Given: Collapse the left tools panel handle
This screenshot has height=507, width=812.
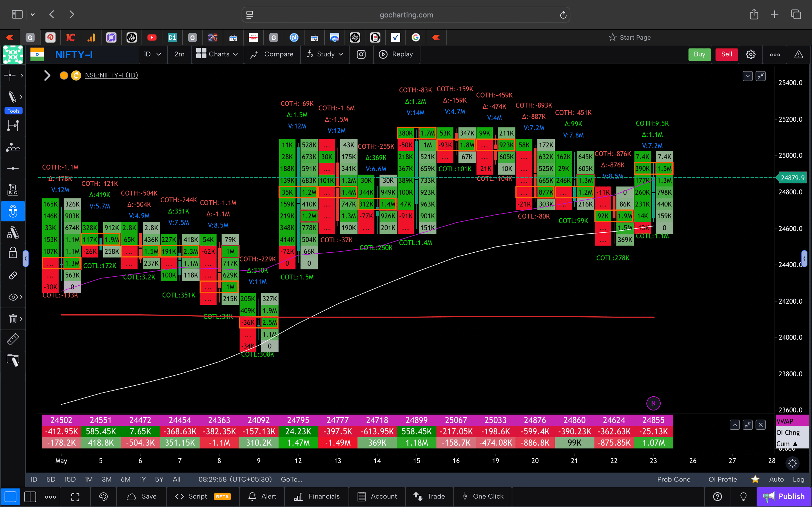Looking at the screenshot, I should (x=26, y=258).
